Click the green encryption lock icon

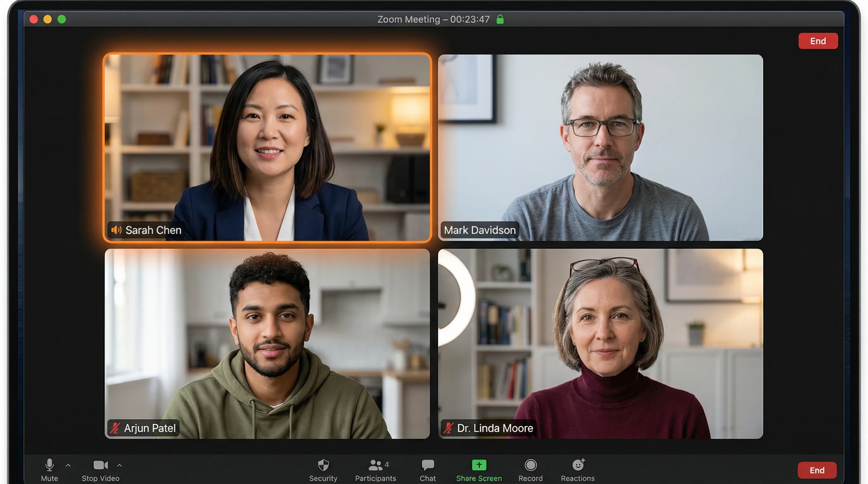[500, 19]
